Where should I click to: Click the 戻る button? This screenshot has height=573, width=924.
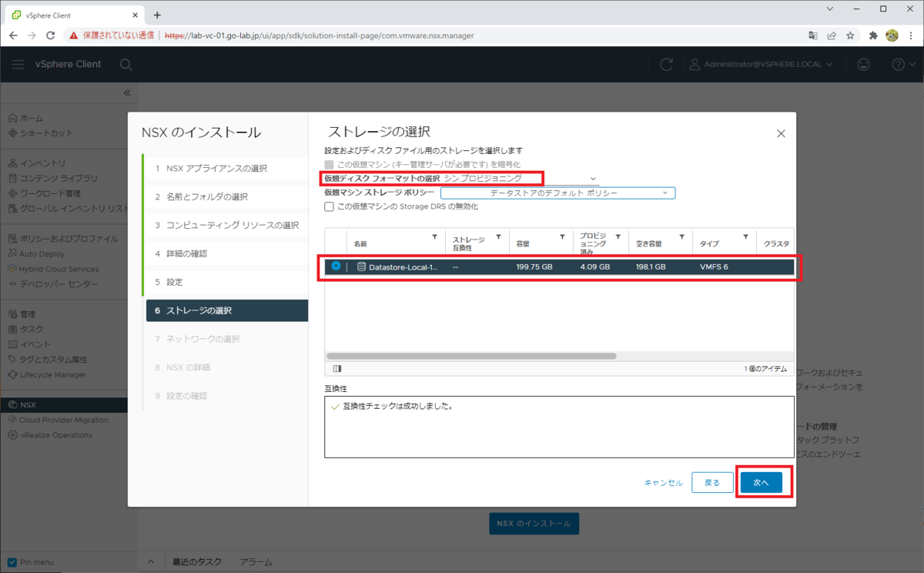[712, 482]
